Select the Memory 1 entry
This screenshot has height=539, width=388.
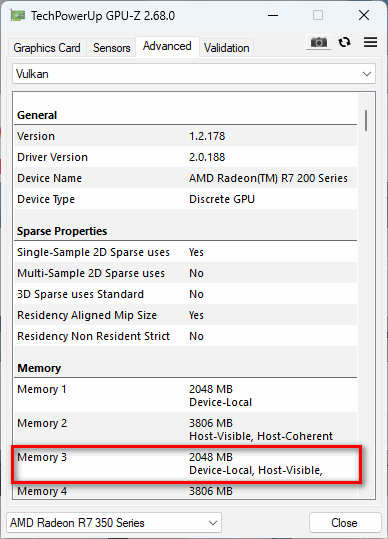pyautogui.click(x=186, y=395)
